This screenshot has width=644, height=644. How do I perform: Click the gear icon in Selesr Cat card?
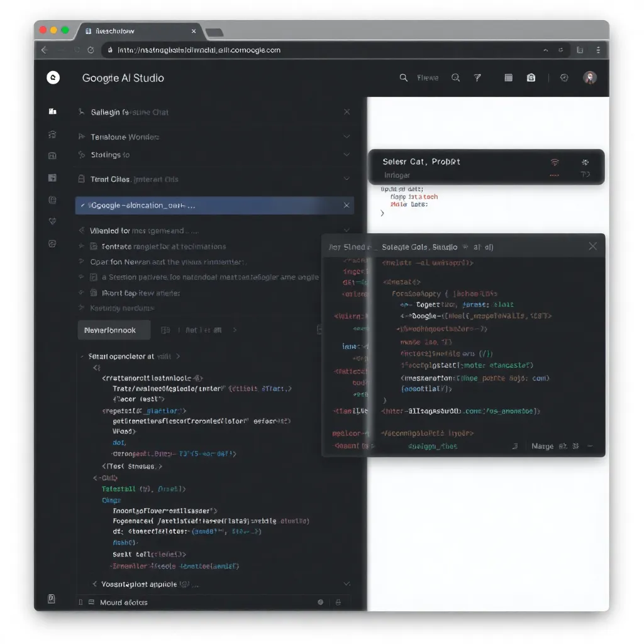585,162
